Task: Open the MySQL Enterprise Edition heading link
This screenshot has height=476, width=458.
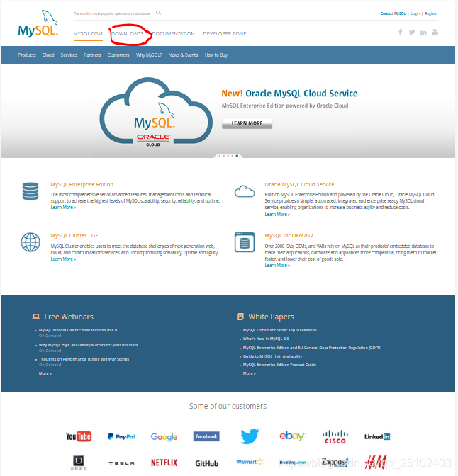Action: point(82,185)
